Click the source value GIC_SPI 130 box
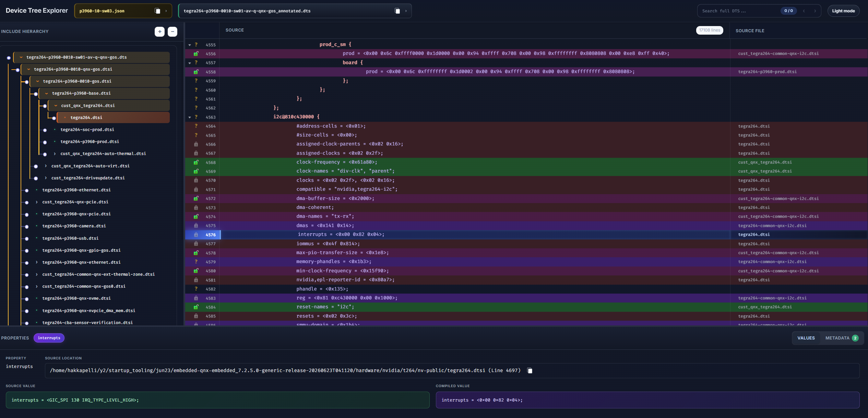 point(217,400)
